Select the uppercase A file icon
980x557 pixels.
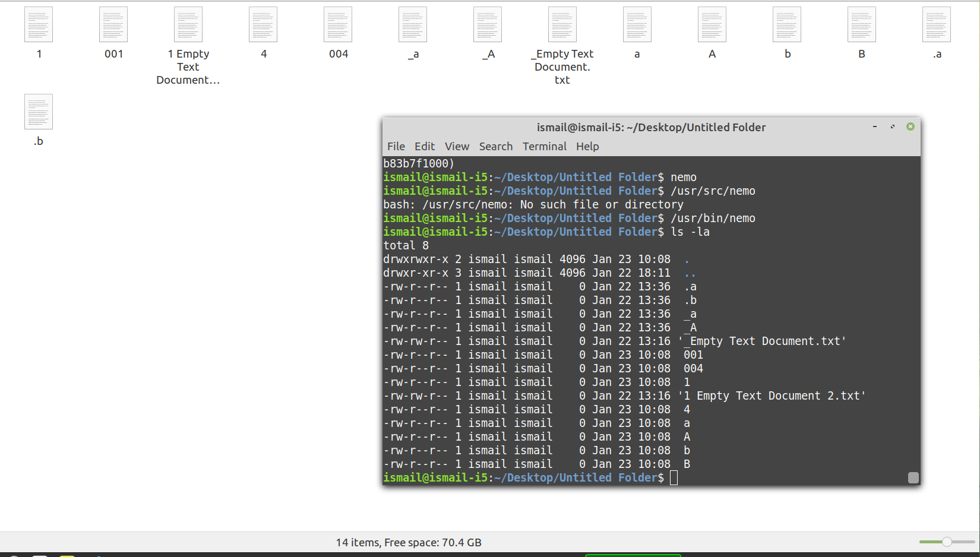[712, 24]
